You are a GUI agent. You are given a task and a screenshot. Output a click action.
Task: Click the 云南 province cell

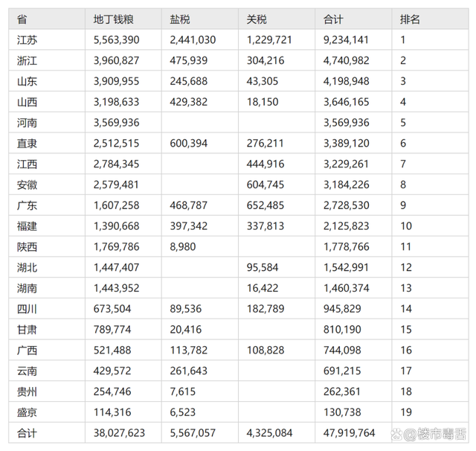[x=28, y=370]
